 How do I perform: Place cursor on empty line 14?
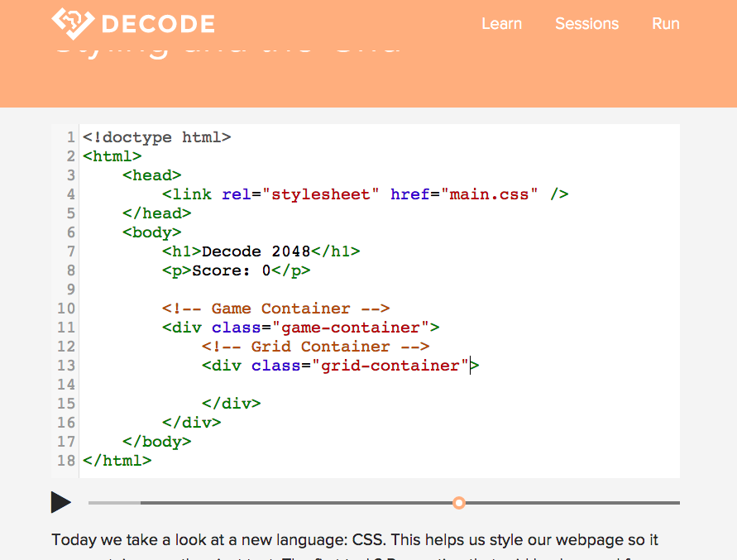point(379,385)
